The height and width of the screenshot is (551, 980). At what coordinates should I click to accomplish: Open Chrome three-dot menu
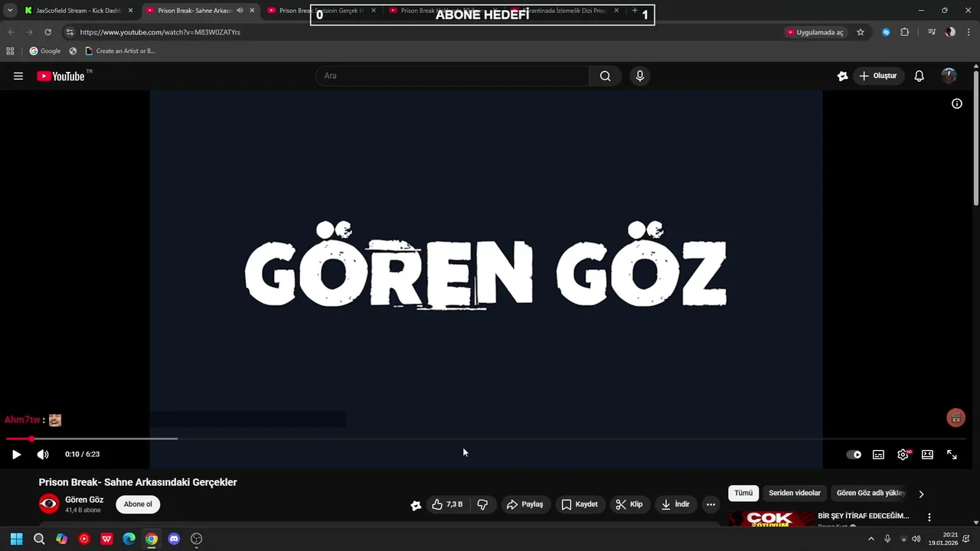969,32
